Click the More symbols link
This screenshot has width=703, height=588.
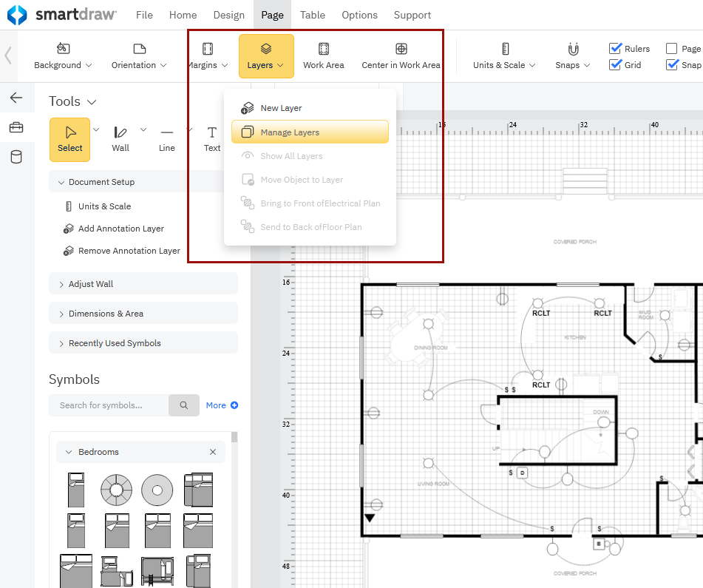(222, 405)
